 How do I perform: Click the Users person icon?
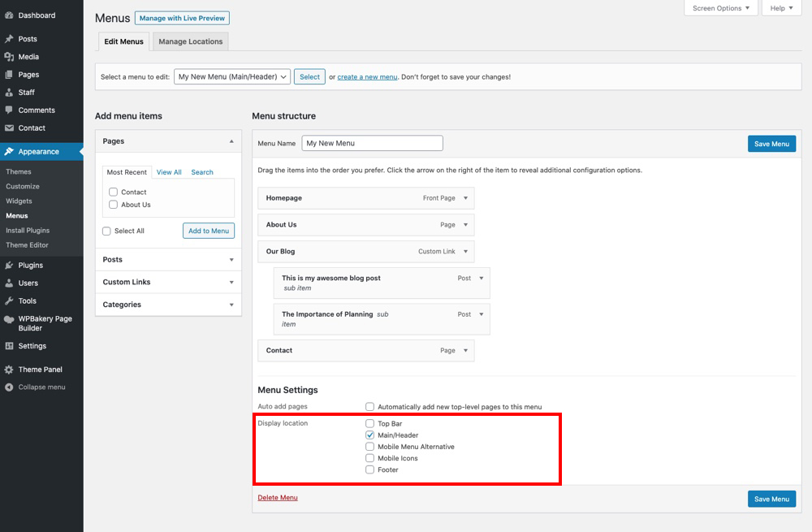pyautogui.click(x=9, y=283)
